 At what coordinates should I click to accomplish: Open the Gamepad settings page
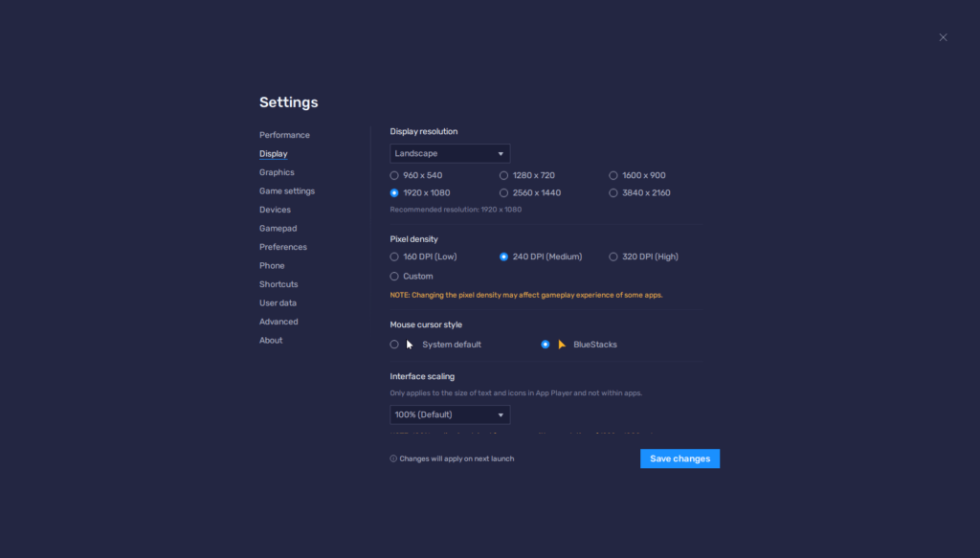pos(278,229)
